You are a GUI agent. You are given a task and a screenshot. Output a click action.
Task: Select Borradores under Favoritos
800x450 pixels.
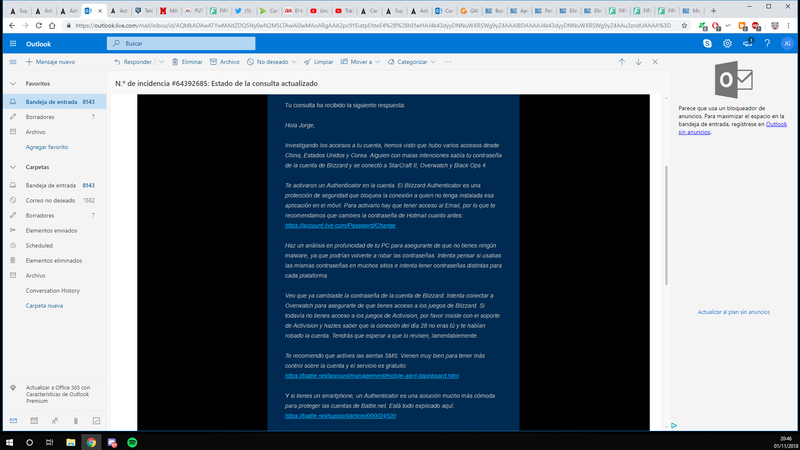(x=55, y=117)
